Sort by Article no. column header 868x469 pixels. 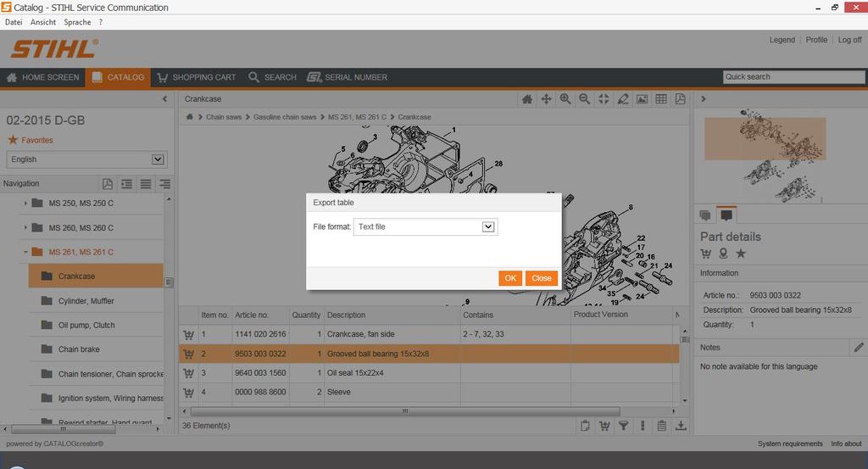(x=251, y=315)
